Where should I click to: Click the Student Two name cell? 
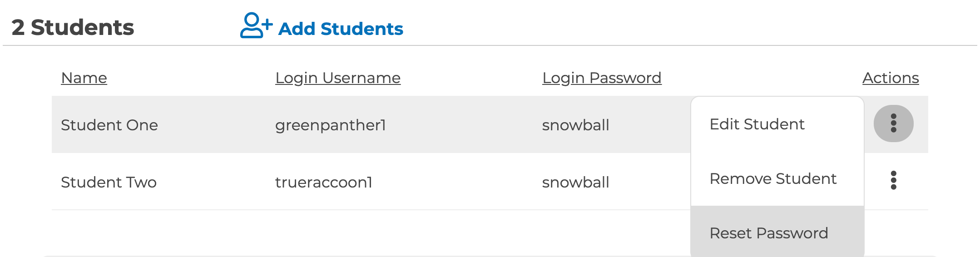tap(109, 183)
